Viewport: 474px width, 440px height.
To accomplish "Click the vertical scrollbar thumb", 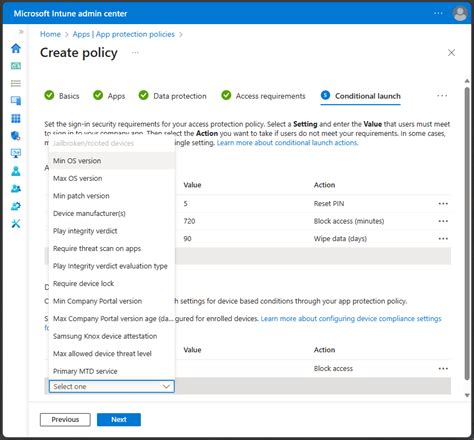I will pyautogui.click(x=467, y=233).
